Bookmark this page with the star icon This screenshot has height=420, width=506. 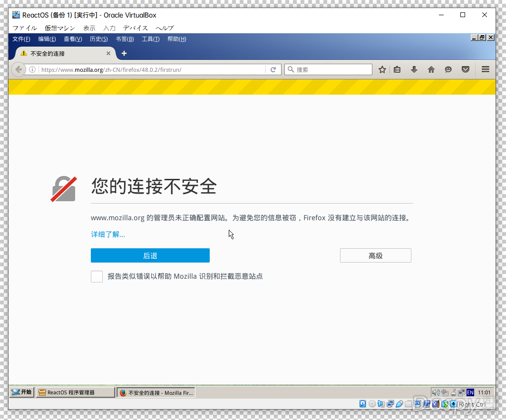point(382,69)
